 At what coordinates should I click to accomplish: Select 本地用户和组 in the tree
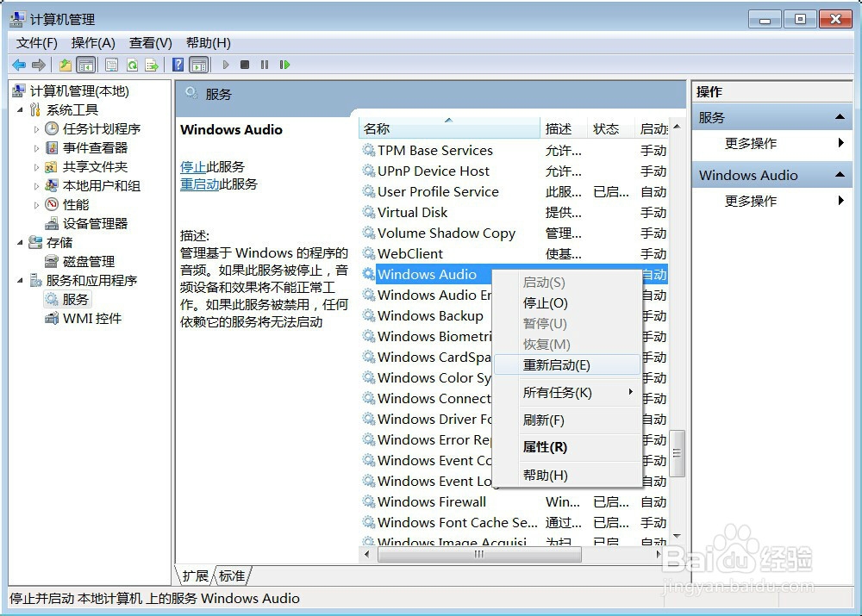point(102,186)
